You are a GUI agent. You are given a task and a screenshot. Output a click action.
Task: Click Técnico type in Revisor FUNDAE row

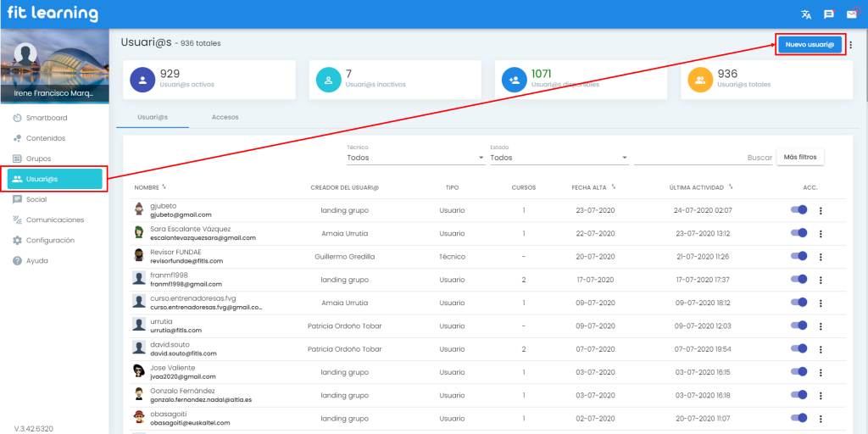point(453,257)
